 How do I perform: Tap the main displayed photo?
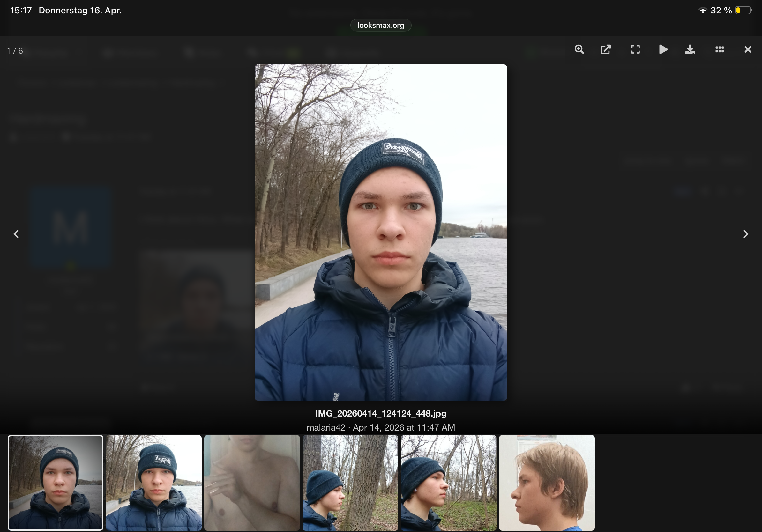[x=381, y=233]
